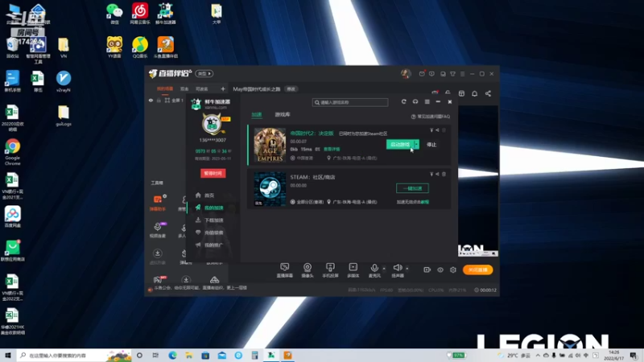Add live screen capture source

(285, 270)
